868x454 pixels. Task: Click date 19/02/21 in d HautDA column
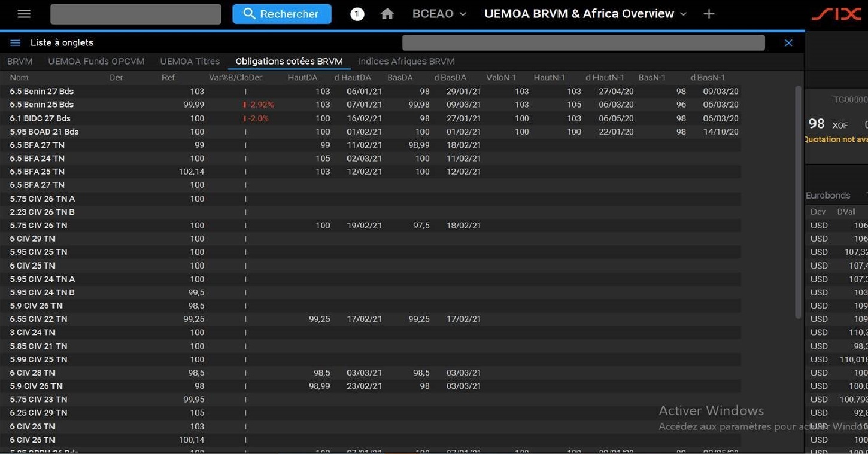click(x=364, y=226)
